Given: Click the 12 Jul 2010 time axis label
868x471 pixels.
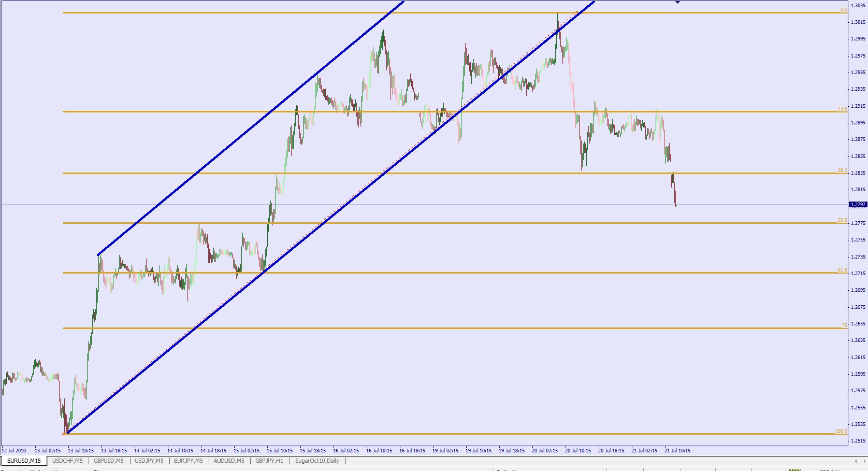Looking at the screenshot, I should (x=14, y=451).
